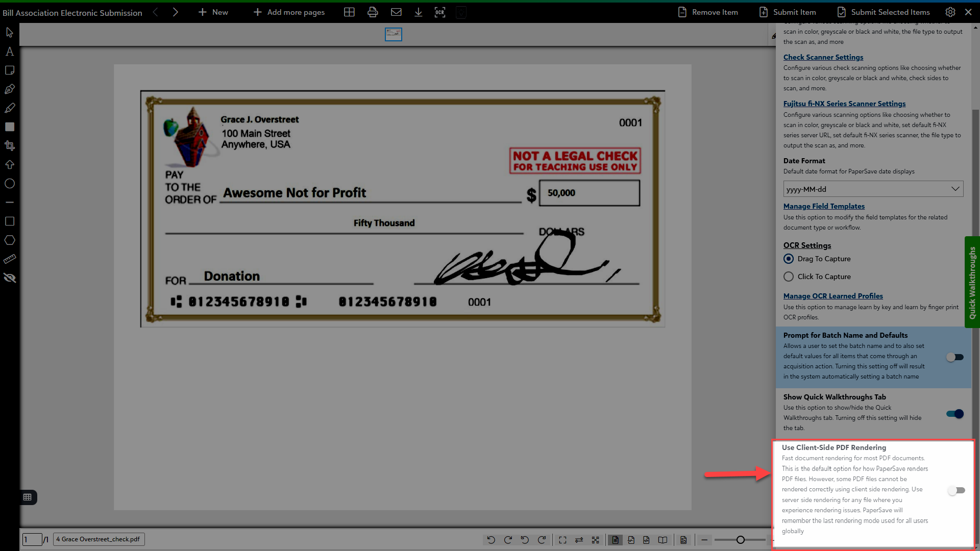Screen dimensions: 980x551
Task: Adjust the zoom level slider
Action: pyautogui.click(x=740, y=540)
